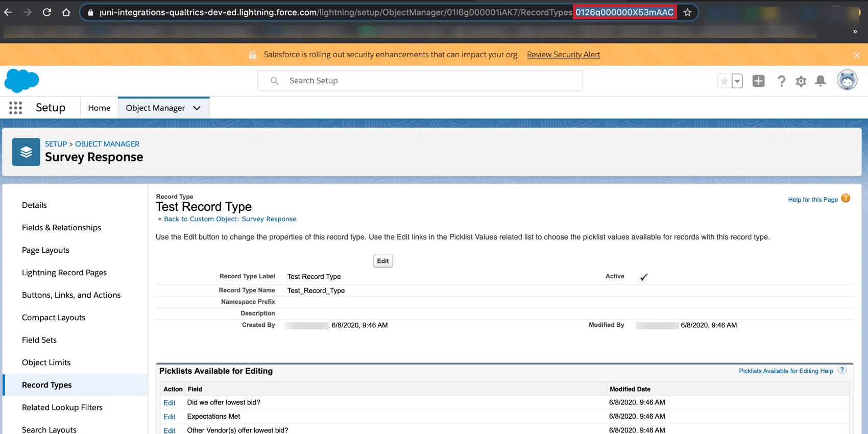Dismiss the security alert banner
The width and height of the screenshot is (868, 434).
(x=857, y=55)
